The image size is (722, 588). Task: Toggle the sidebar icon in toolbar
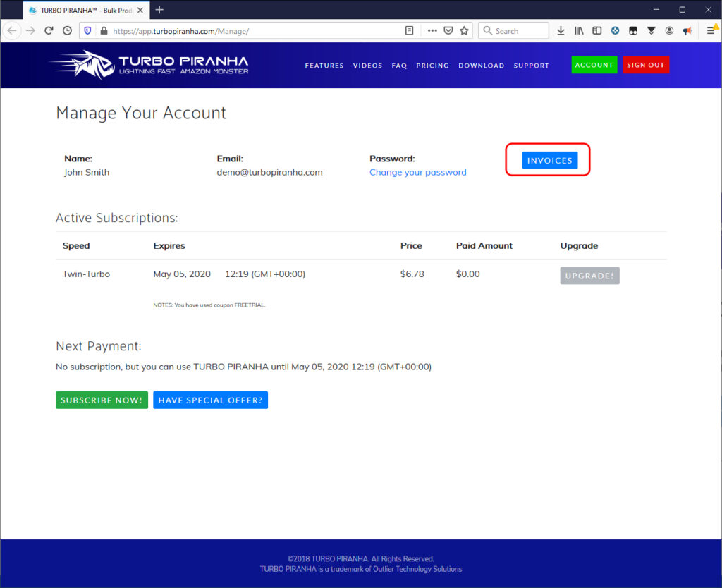pos(596,31)
